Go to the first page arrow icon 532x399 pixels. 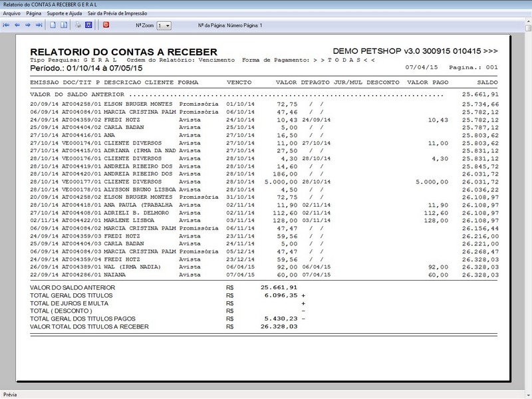[x=6, y=25]
